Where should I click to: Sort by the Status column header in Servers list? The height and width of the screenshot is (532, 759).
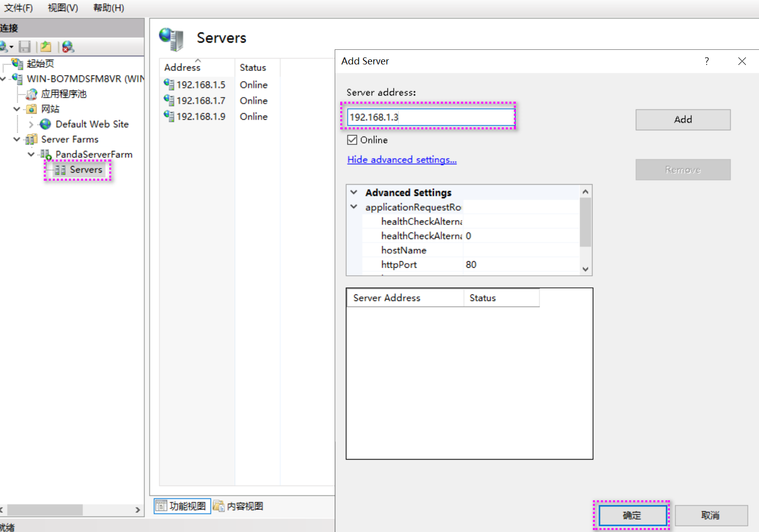[257, 67]
